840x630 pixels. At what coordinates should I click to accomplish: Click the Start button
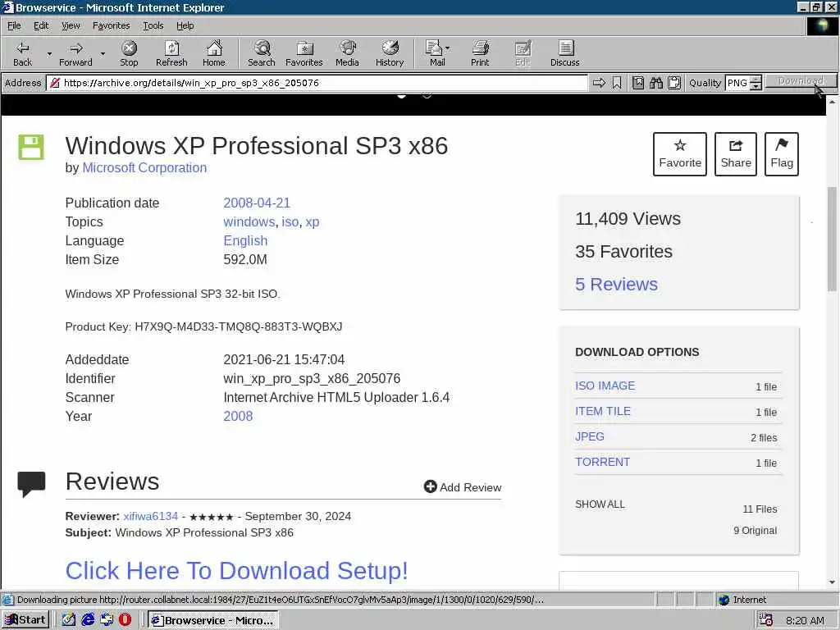(25, 620)
